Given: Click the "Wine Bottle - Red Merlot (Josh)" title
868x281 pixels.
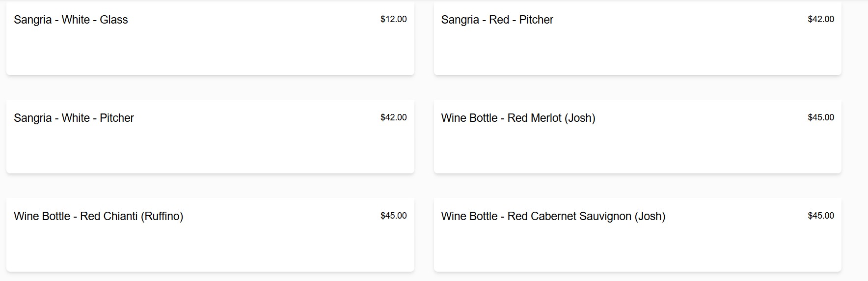Looking at the screenshot, I should coord(518,118).
